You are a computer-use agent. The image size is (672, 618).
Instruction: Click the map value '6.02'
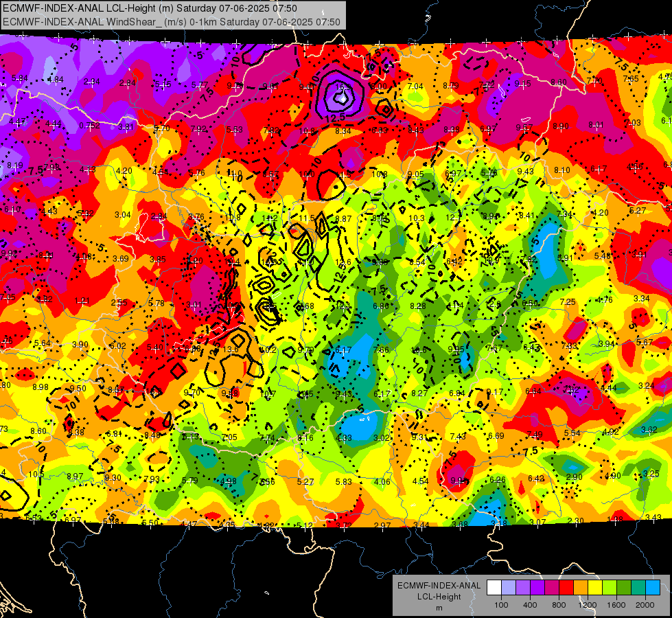118,345
